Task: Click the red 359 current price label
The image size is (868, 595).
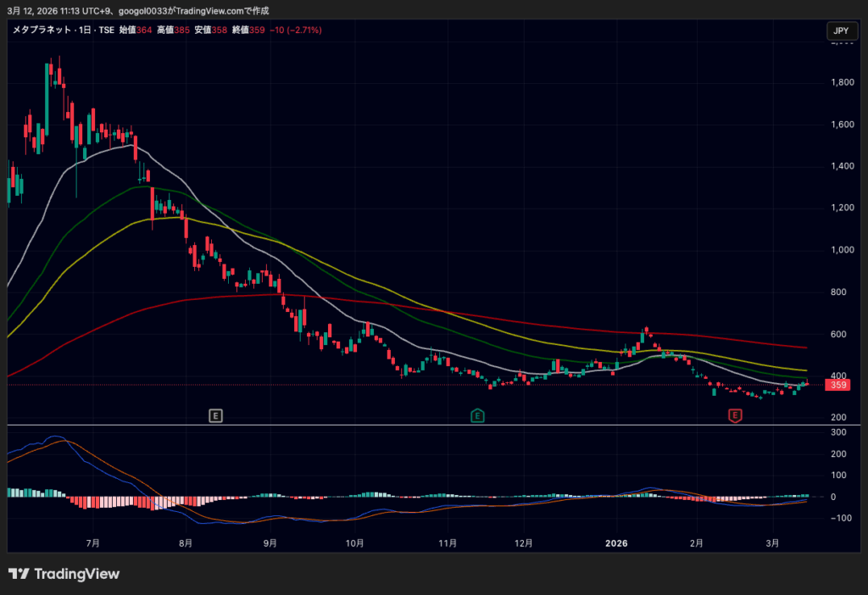Action: (x=838, y=385)
